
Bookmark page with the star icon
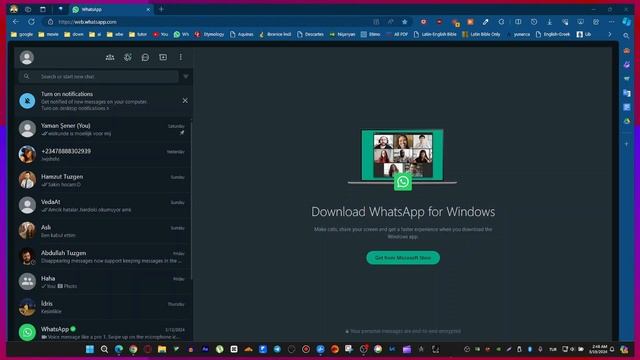pyautogui.click(x=404, y=22)
